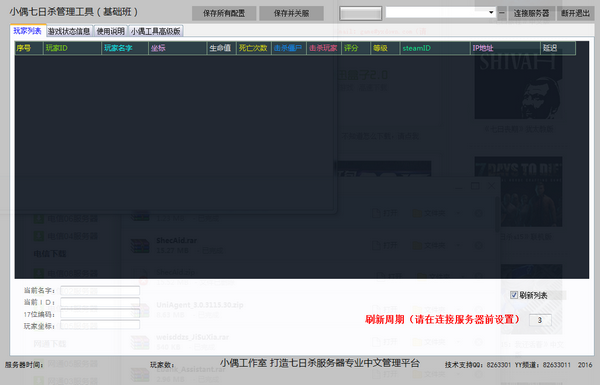
Task: Click the 保存所有配置 button
Action: click(224, 13)
